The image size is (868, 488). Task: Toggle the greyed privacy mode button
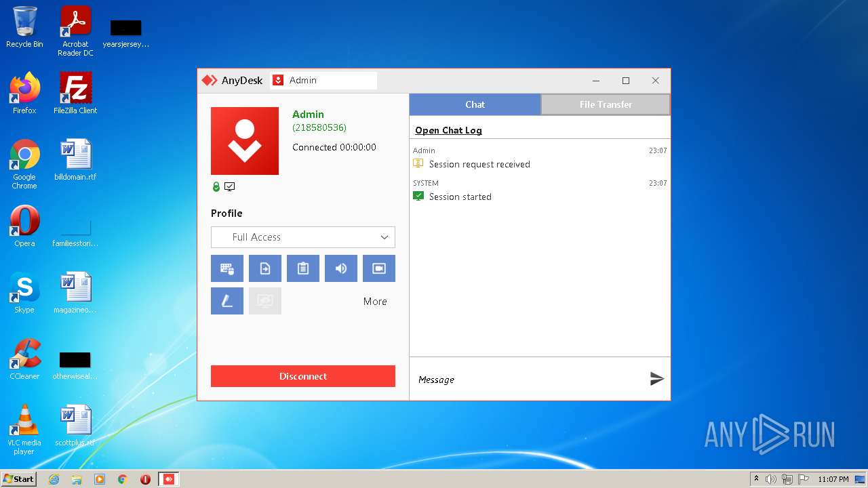265,301
